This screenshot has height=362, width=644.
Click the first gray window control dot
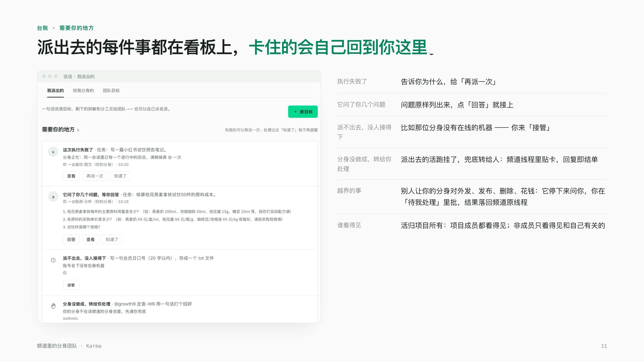(x=44, y=76)
